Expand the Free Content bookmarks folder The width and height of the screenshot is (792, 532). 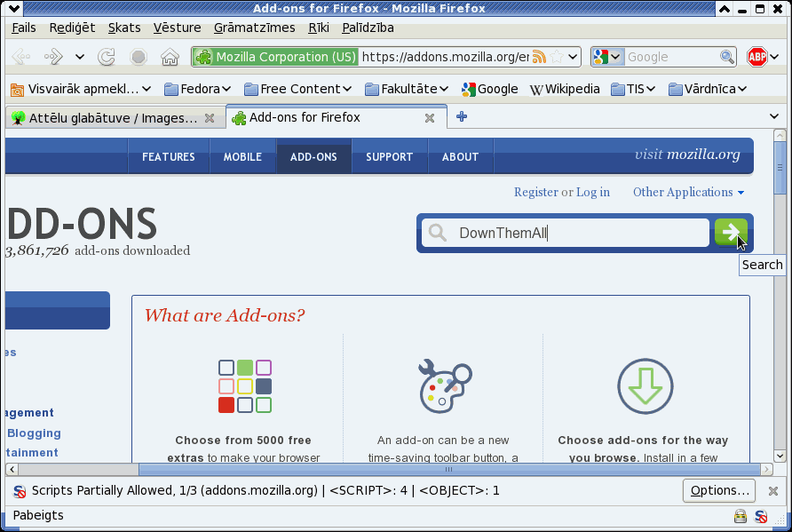(298, 89)
